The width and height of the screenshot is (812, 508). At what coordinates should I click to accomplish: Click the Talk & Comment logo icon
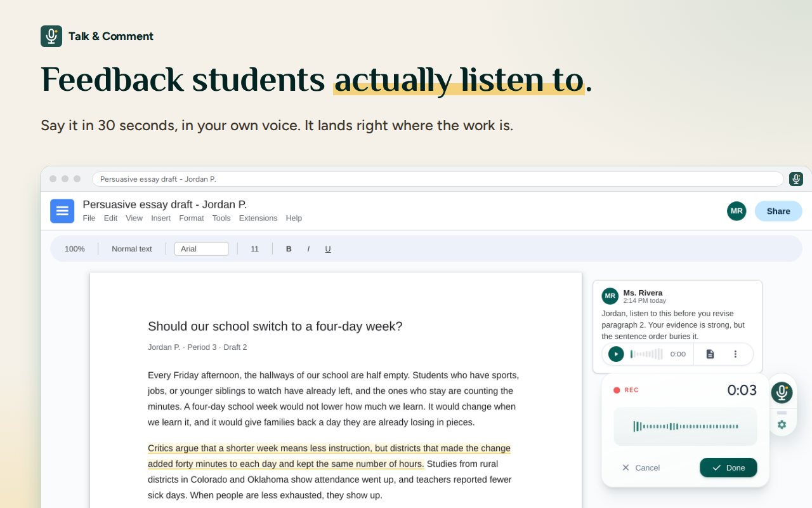(x=51, y=36)
